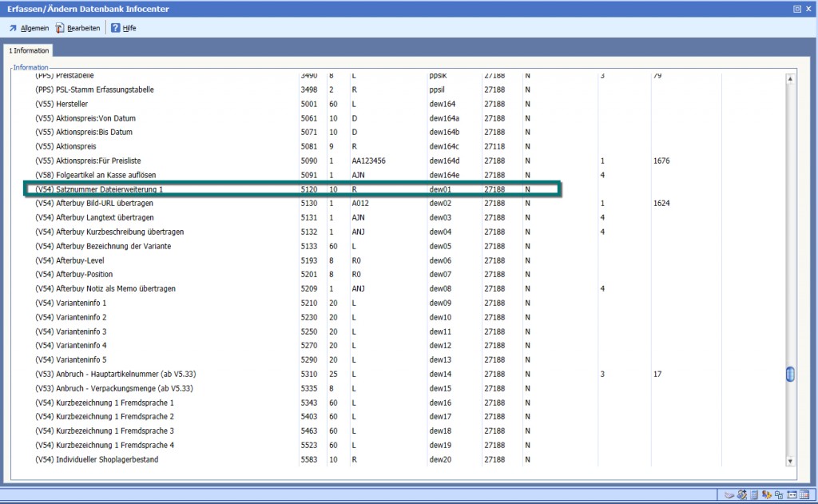Click the pencil edit icon in status bar
818x504 pixels.
742,495
